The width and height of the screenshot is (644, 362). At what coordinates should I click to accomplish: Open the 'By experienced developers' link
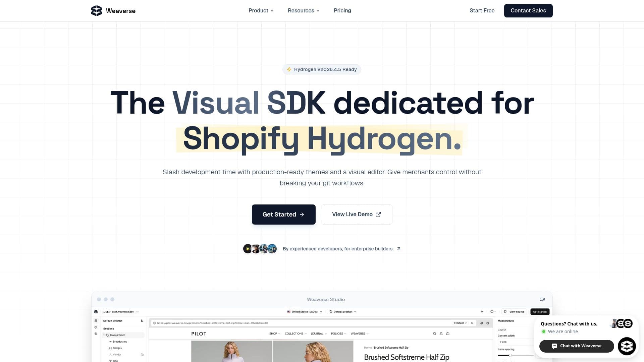tap(341, 249)
